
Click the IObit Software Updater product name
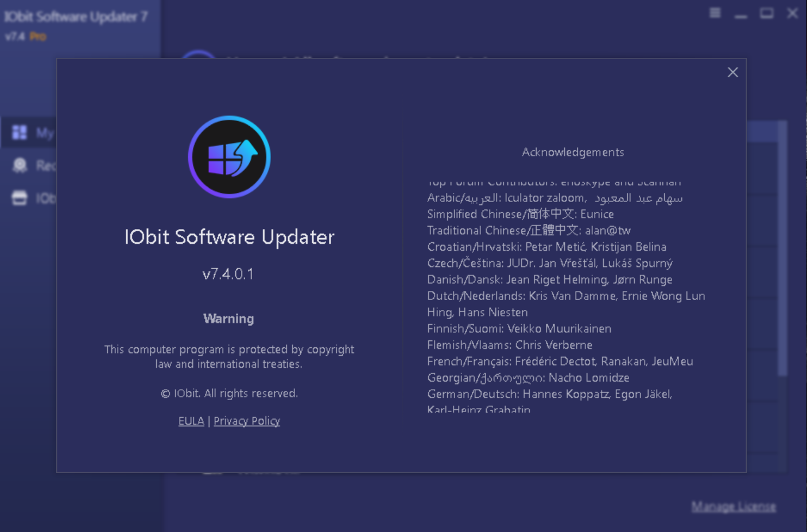230,237
